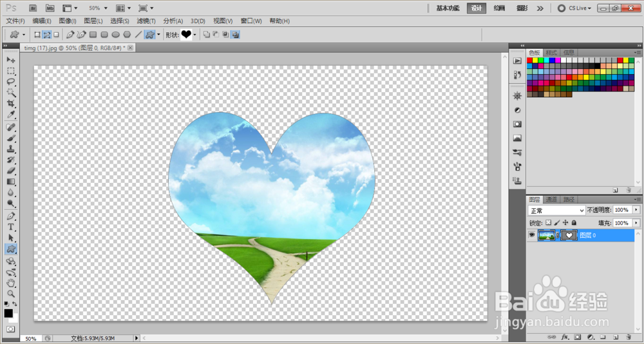The width and height of the screenshot is (644, 344).
Task: Select the Crop tool
Action: coord(11,103)
